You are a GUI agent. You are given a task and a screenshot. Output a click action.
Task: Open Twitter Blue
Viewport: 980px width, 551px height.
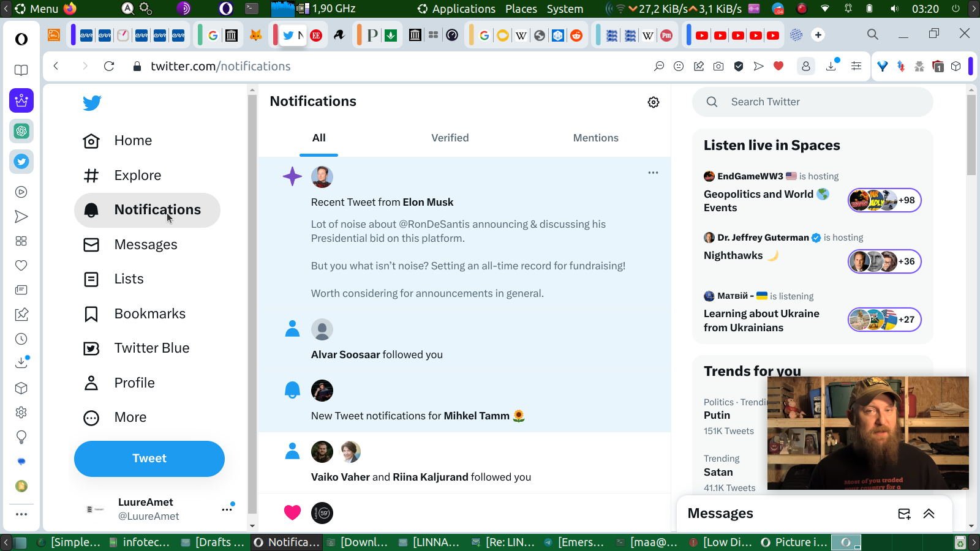coord(136,348)
